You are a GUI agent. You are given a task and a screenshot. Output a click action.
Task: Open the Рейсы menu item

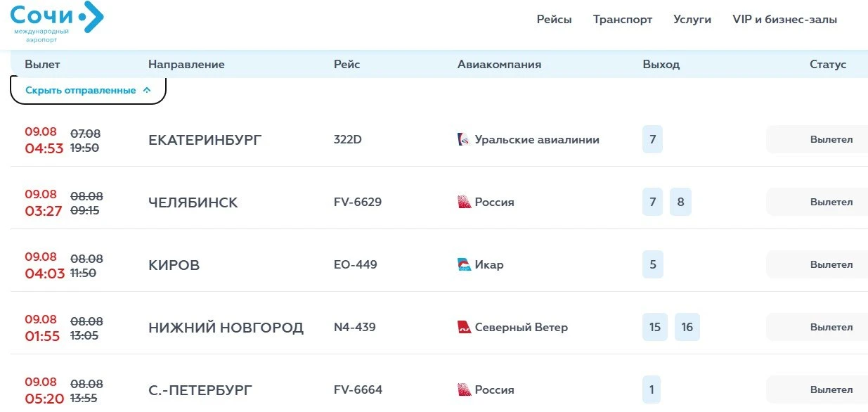[555, 20]
